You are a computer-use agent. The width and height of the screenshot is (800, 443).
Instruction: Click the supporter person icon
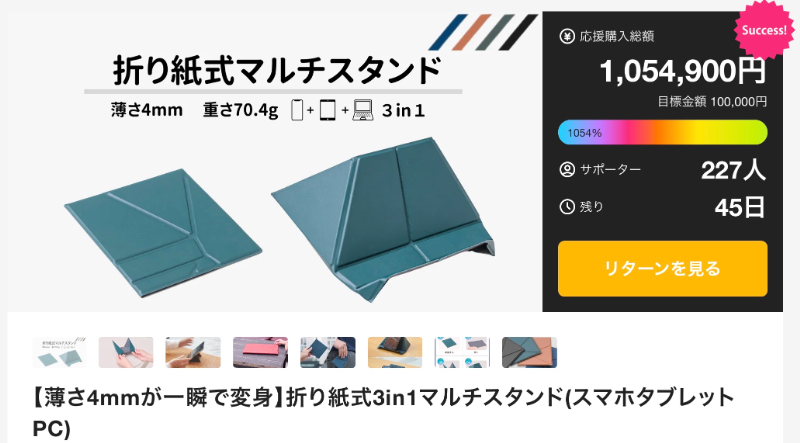pyautogui.click(x=567, y=169)
